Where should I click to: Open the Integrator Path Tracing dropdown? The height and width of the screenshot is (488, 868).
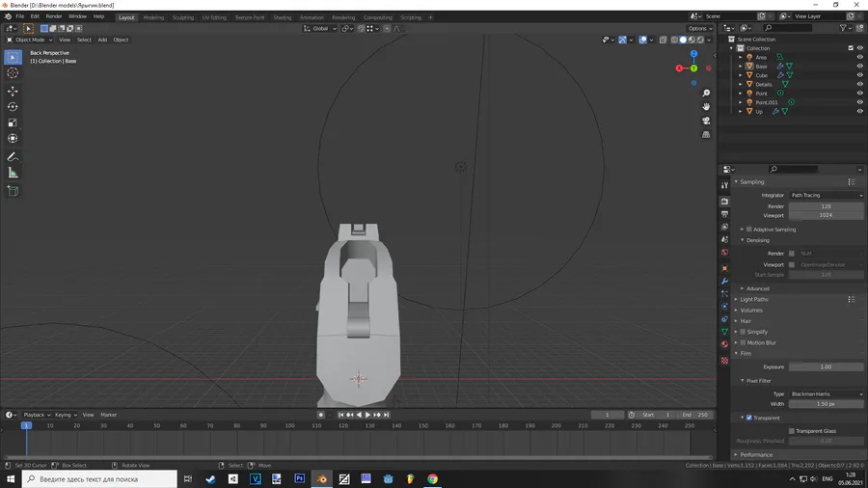[x=826, y=196]
